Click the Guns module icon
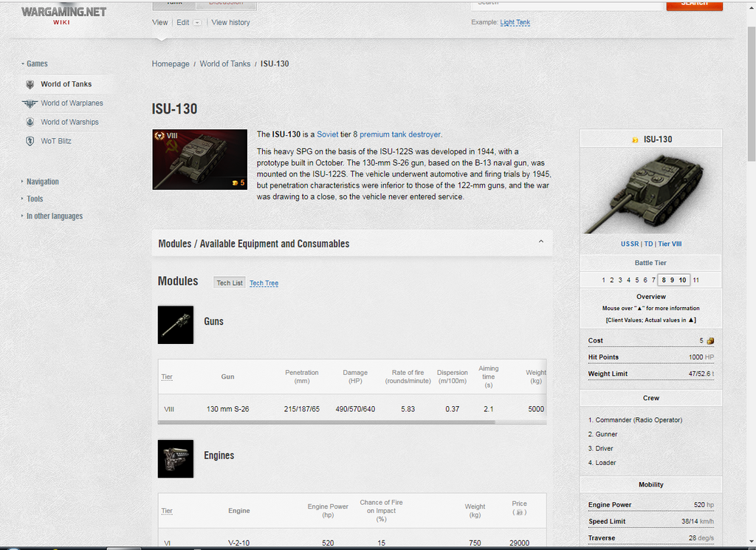The image size is (756, 550). tap(176, 325)
